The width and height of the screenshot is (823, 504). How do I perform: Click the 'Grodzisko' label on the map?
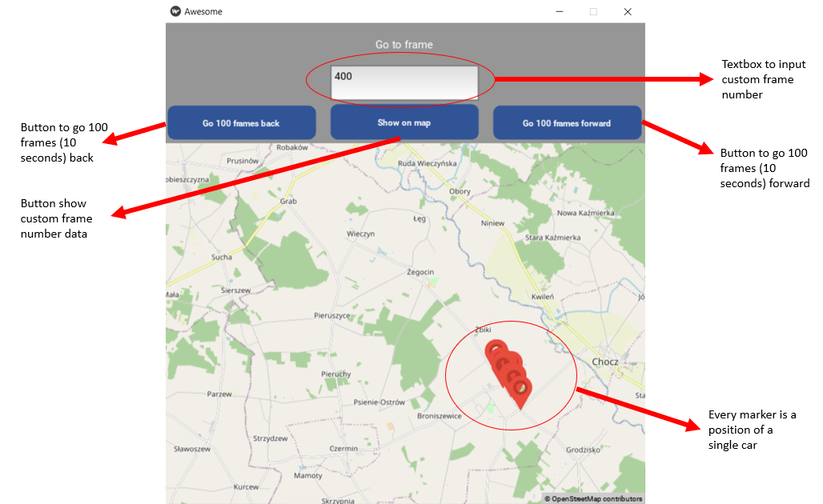pyautogui.click(x=583, y=450)
